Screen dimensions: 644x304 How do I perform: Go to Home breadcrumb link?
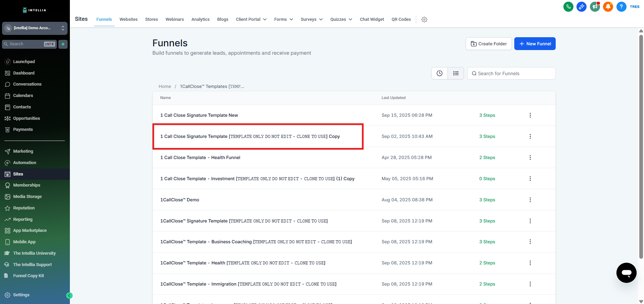165,87
